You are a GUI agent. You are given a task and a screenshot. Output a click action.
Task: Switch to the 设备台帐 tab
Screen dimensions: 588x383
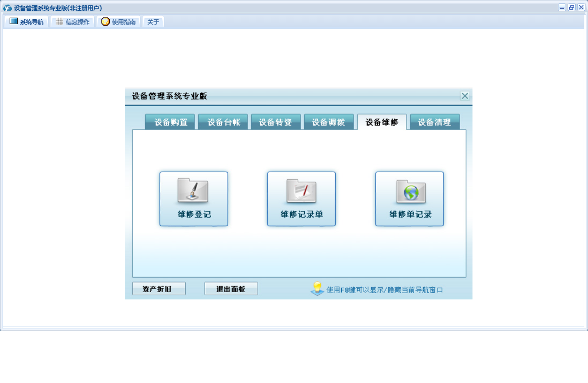point(223,122)
